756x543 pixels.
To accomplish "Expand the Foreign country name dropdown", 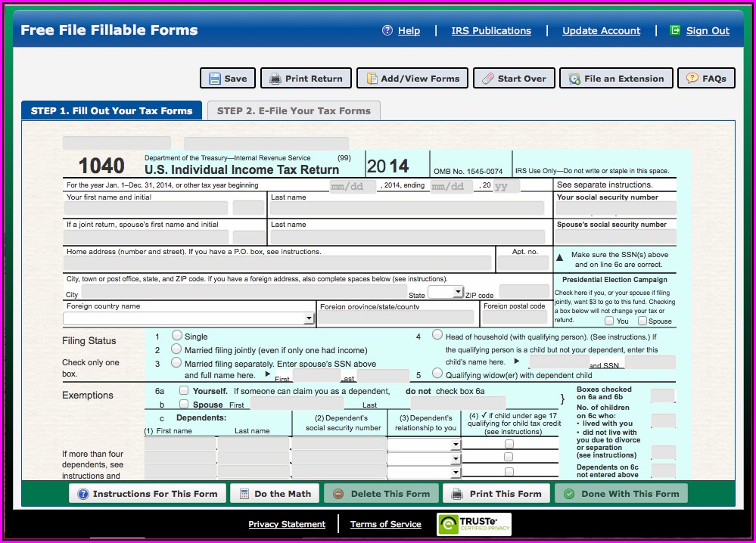I will click(308, 319).
